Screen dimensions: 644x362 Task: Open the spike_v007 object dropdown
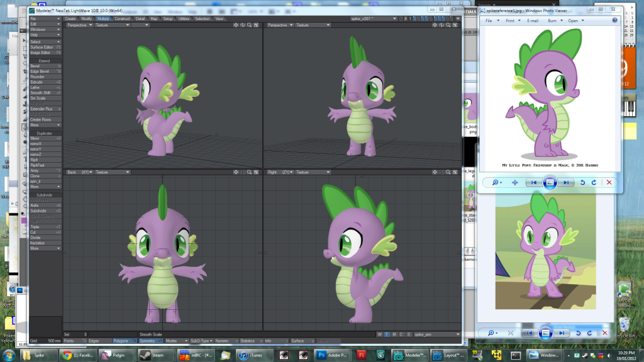(x=374, y=19)
